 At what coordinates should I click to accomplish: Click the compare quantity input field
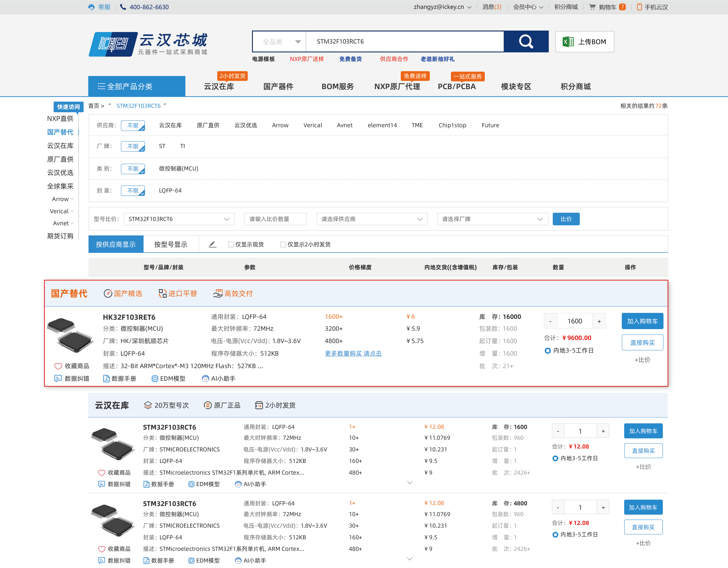point(275,219)
